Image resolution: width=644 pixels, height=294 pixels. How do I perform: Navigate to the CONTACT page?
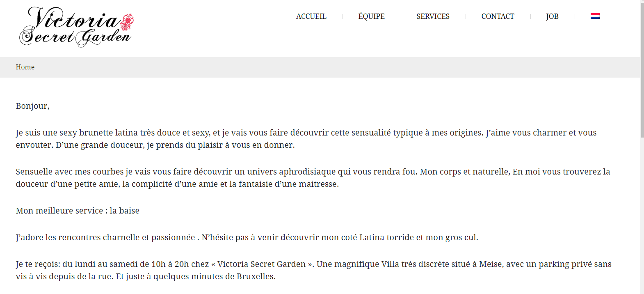click(x=498, y=16)
